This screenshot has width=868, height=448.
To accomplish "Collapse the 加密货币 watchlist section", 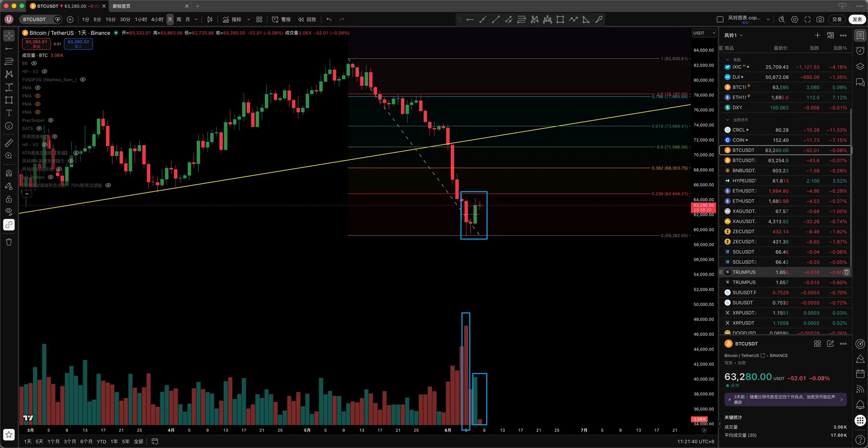I will [727, 120].
